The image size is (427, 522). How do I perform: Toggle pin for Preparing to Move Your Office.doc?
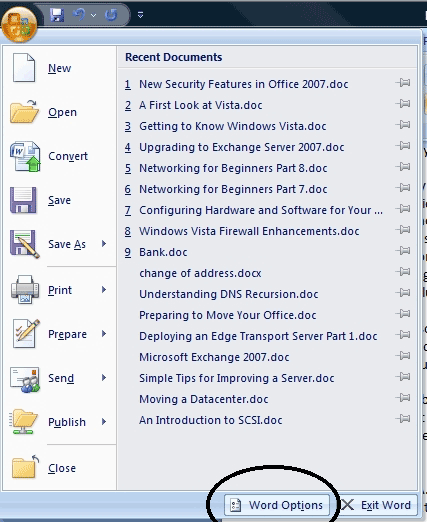coord(403,314)
